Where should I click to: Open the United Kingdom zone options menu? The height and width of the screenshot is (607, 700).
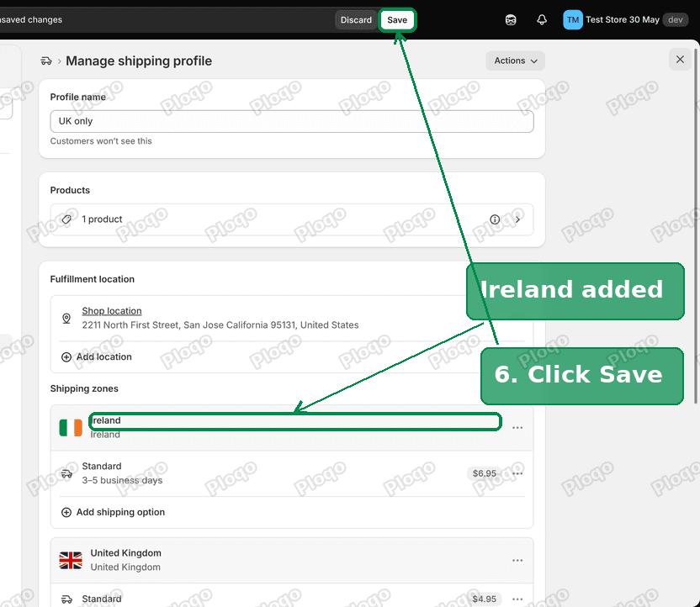pos(517,560)
